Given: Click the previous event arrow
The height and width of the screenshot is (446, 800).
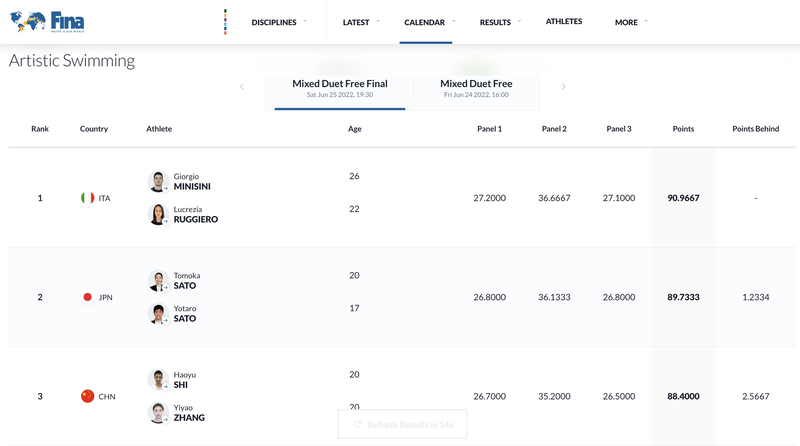Looking at the screenshot, I should pyautogui.click(x=242, y=87).
